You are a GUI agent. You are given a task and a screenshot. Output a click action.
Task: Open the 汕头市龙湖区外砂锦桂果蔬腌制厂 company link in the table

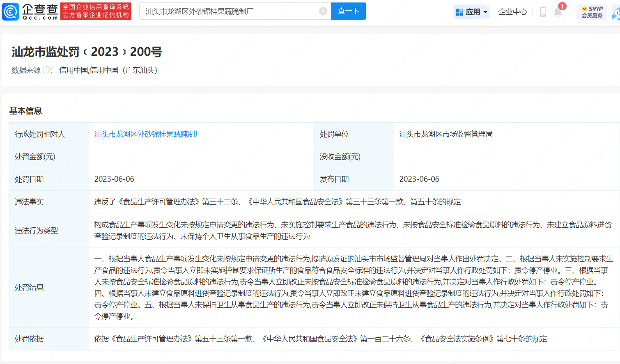point(148,134)
